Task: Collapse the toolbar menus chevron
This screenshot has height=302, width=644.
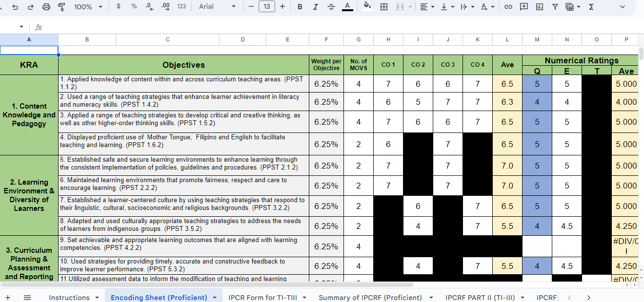Action: coord(622,7)
